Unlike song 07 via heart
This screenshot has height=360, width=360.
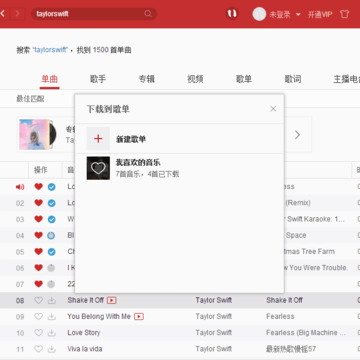(39, 284)
